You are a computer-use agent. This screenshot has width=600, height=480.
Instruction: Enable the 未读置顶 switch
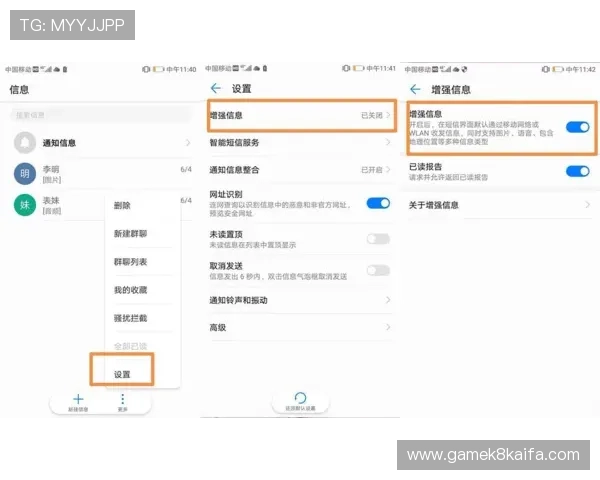point(378,239)
